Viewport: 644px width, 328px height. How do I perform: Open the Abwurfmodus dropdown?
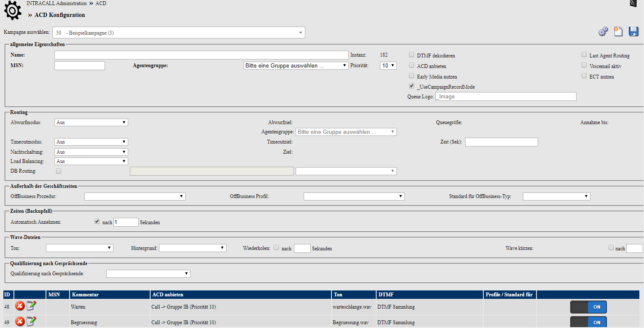pos(91,122)
